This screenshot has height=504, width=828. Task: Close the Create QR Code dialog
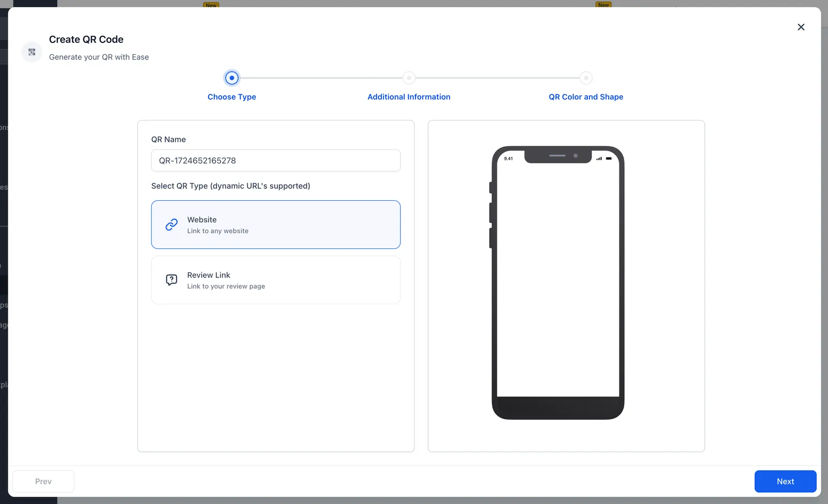pos(801,27)
